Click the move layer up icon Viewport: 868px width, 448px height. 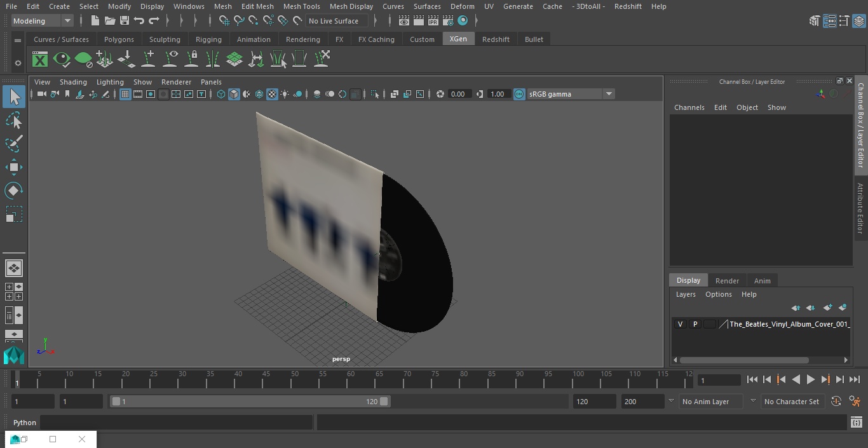(x=796, y=308)
